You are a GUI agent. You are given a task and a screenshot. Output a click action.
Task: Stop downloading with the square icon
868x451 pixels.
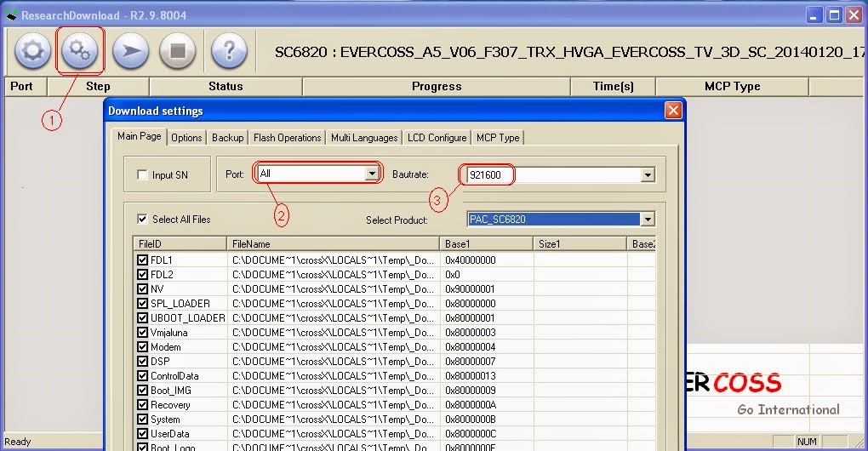tap(177, 51)
